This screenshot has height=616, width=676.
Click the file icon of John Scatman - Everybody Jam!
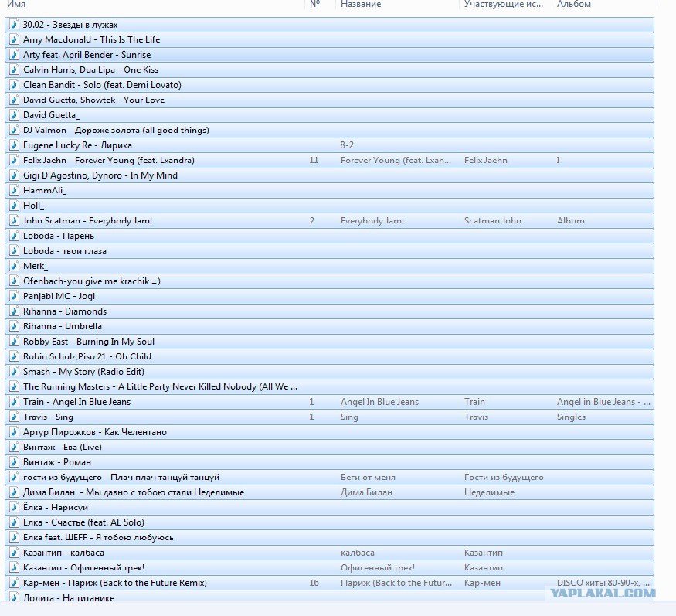click(14, 221)
